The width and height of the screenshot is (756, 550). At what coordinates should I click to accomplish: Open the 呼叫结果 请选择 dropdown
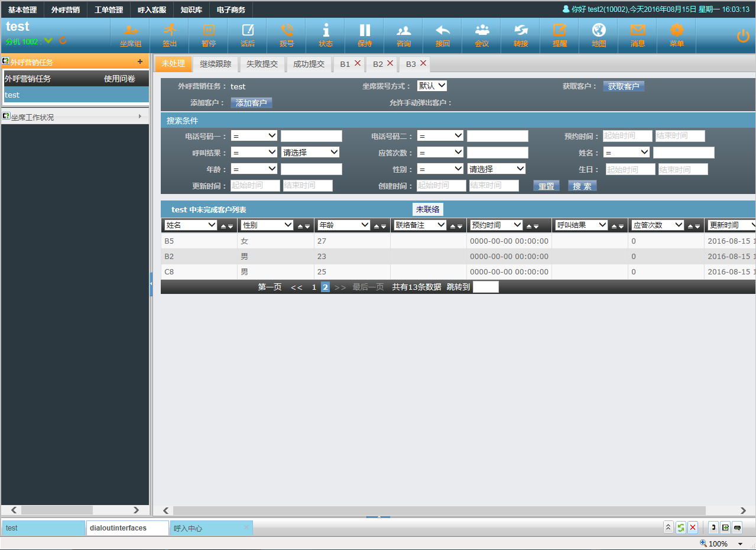click(x=310, y=152)
